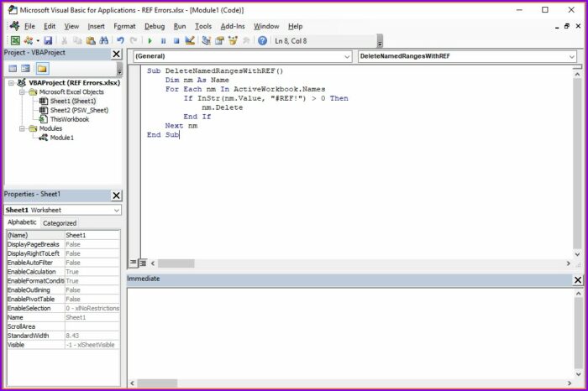This screenshot has width=588, height=391.
Task: Click the code pane vertical scroll down arrow
Action: pyautogui.click(x=578, y=254)
